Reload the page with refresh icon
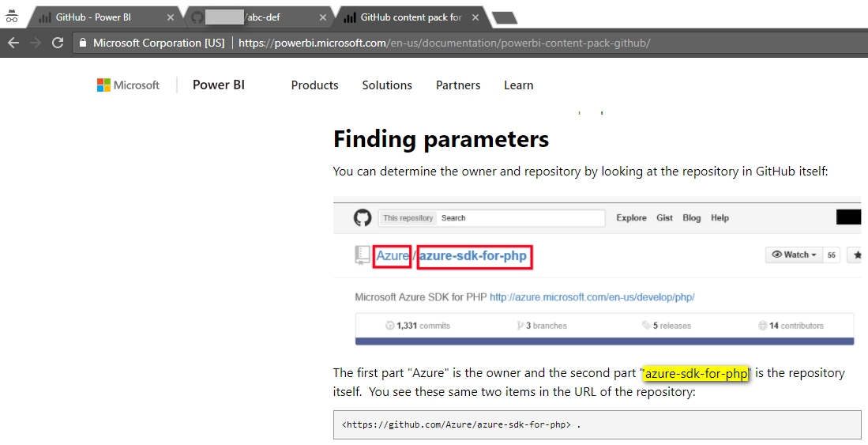 58,43
